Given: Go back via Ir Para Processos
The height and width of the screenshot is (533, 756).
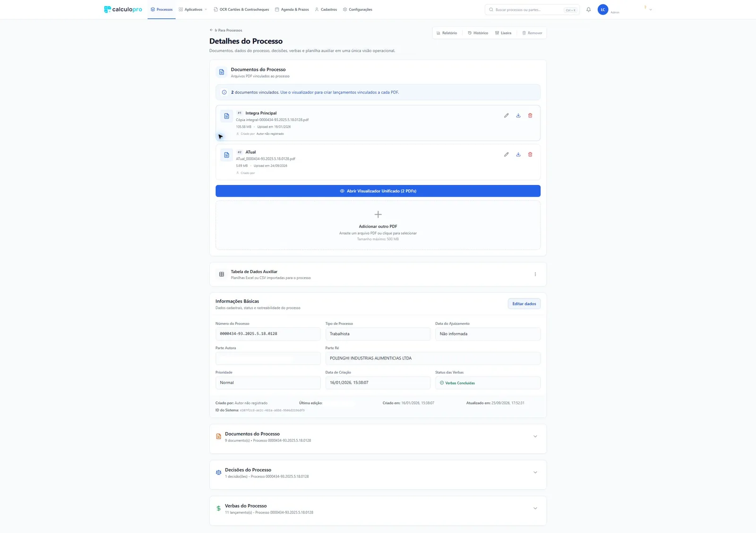Looking at the screenshot, I should tap(226, 30).
